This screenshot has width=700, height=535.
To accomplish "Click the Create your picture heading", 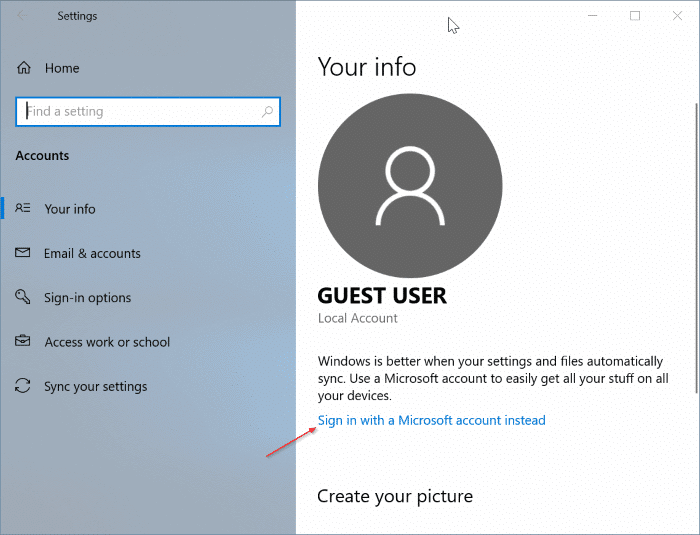I will click(x=395, y=497).
